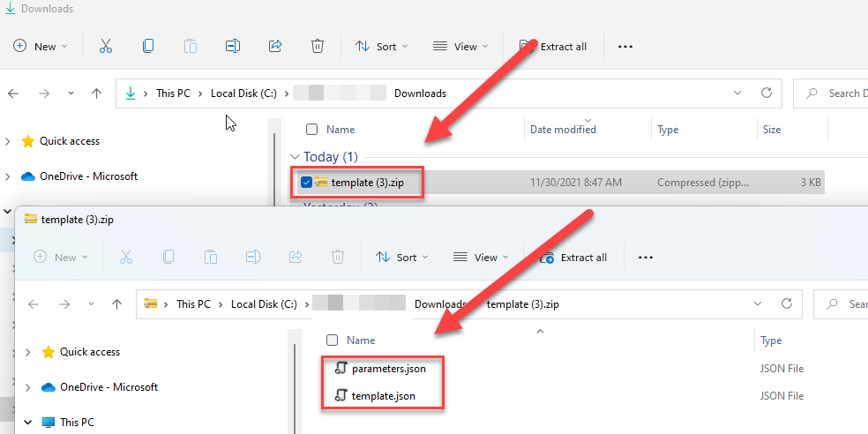Viewport: 868px width, 434px height.
Task: Expand OneDrive - Microsoft in Downloads sidebar
Action: click(x=8, y=176)
